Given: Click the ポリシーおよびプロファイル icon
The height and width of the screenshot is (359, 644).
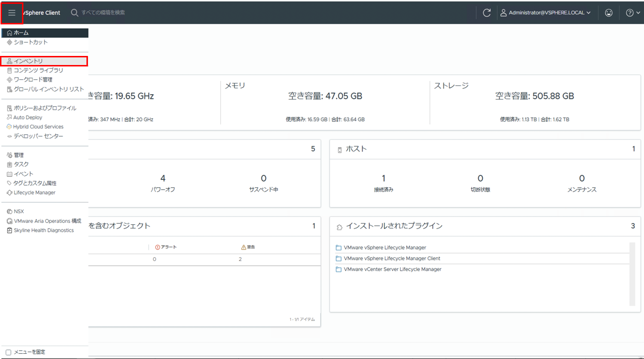Looking at the screenshot, I should [10, 108].
